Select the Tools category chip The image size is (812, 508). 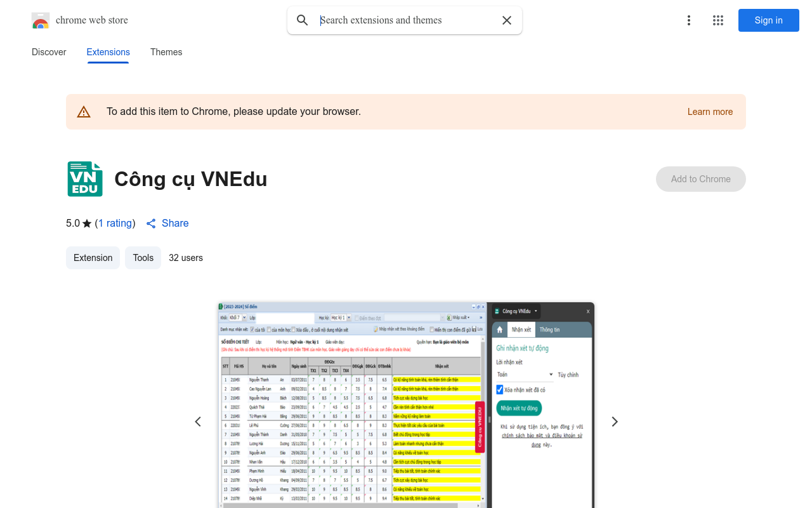point(143,258)
